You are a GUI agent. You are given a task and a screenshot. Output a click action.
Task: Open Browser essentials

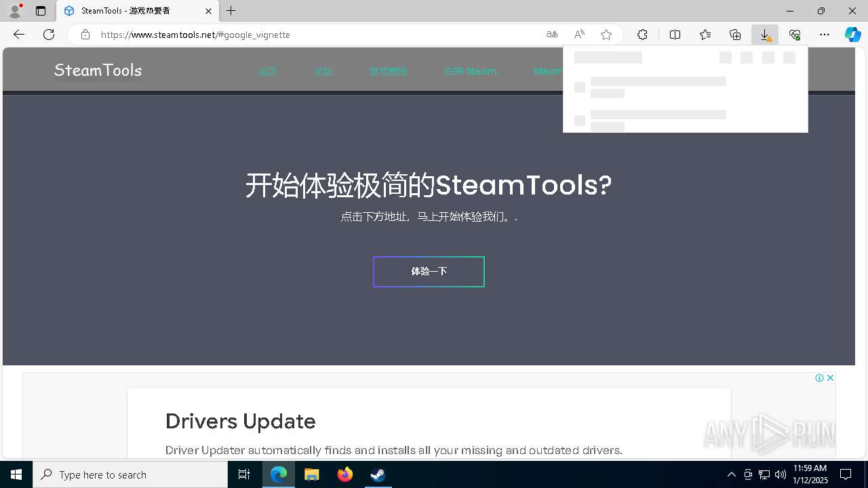click(795, 35)
